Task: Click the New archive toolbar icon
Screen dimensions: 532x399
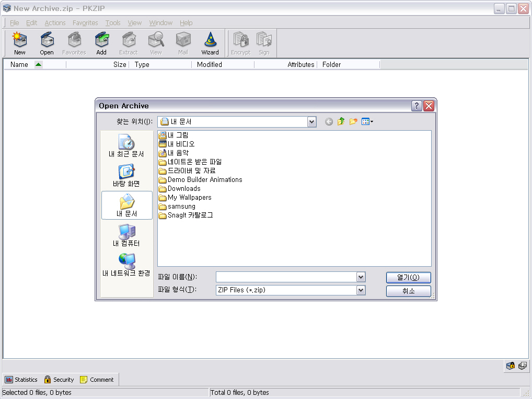Action: [20, 43]
